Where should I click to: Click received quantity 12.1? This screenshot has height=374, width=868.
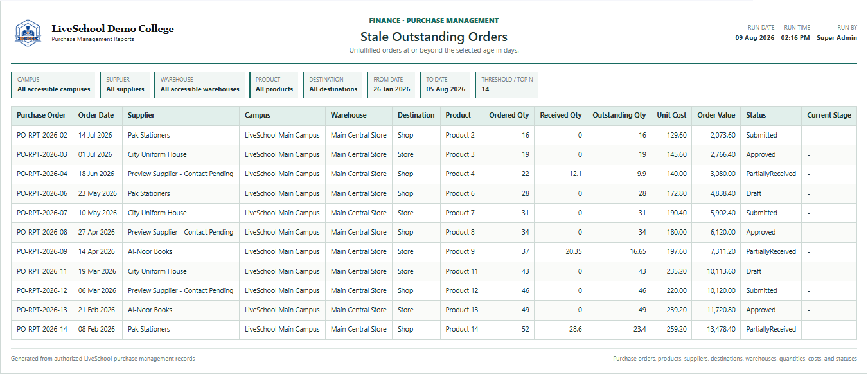(576, 174)
